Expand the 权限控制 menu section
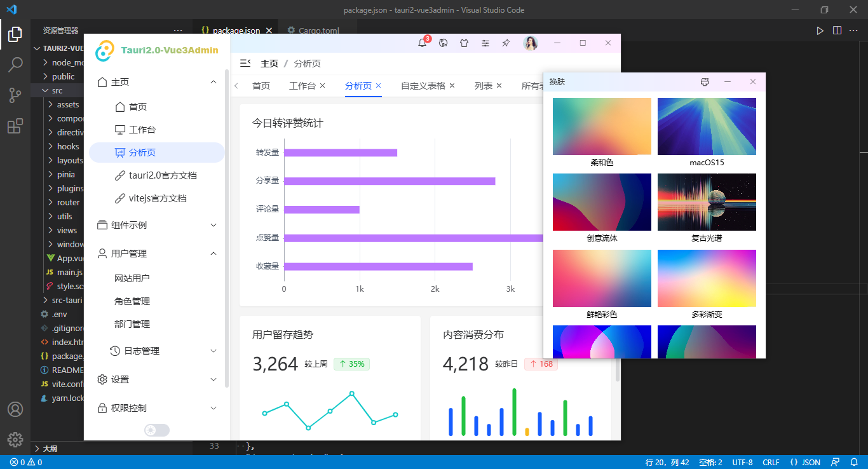Image resolution: width=868 pixels, height=469 pixels. [x=156, y=408]
